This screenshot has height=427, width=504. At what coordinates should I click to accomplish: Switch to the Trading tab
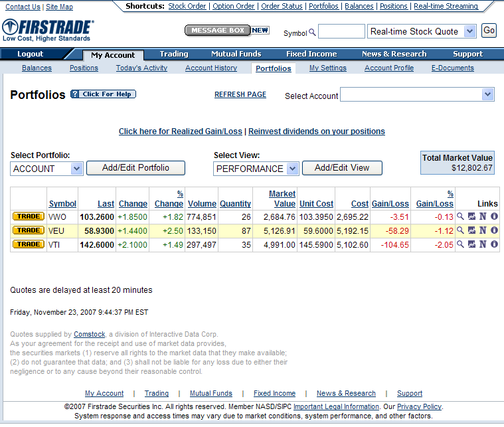click(x=174, y=54)
